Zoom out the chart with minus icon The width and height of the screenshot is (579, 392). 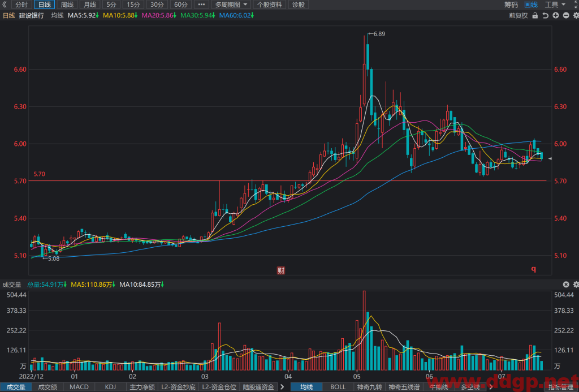click(x=566, y=15)
